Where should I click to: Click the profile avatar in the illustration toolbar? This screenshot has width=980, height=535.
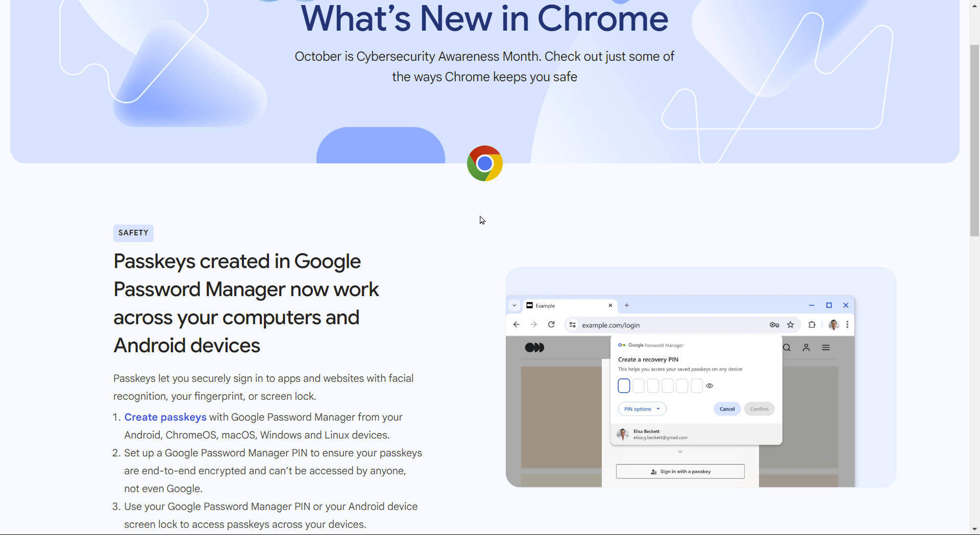834,325
